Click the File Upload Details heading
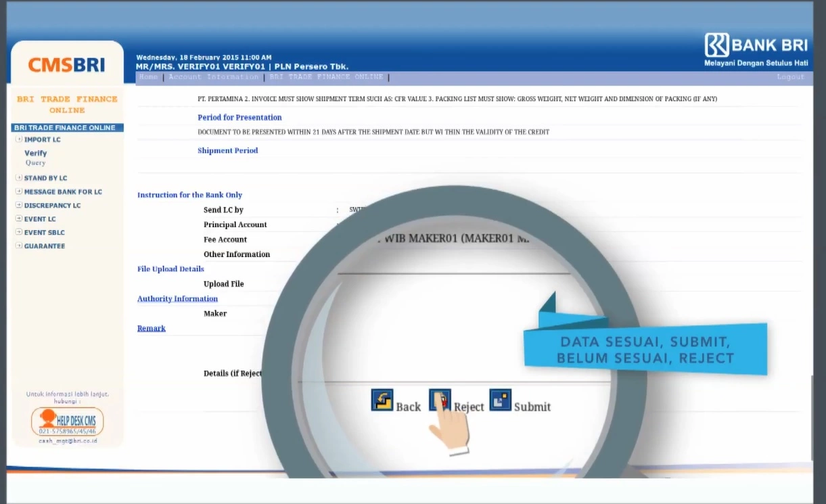Screen dimensions: 826x504 pyautogui.click(x=170, y=269)
